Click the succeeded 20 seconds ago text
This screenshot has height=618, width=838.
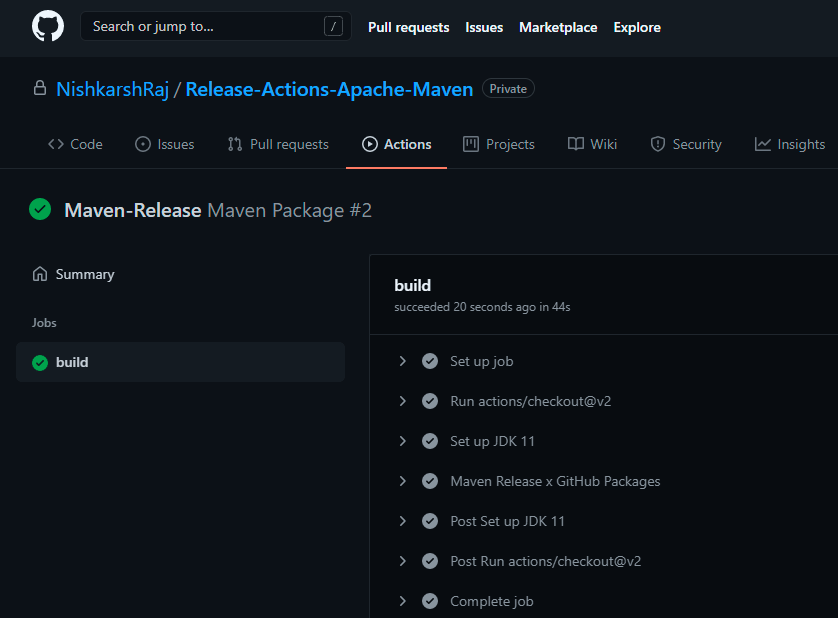tap(482, 307)
